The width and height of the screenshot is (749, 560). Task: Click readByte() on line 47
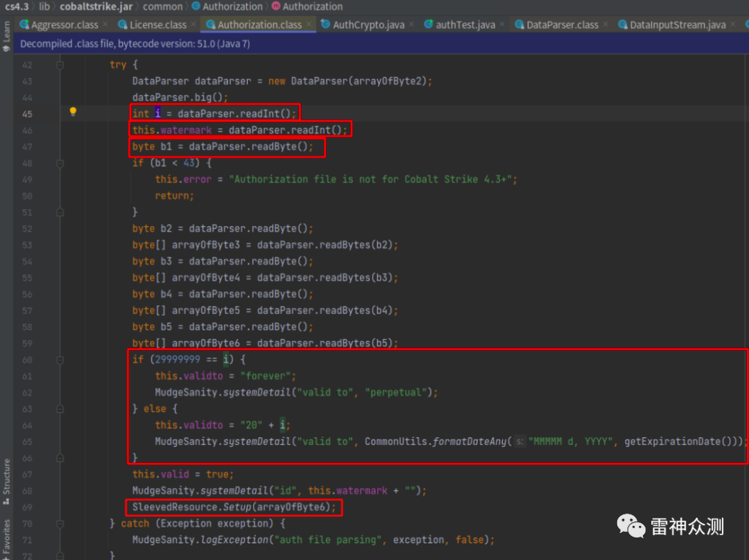tap(279, 146)
